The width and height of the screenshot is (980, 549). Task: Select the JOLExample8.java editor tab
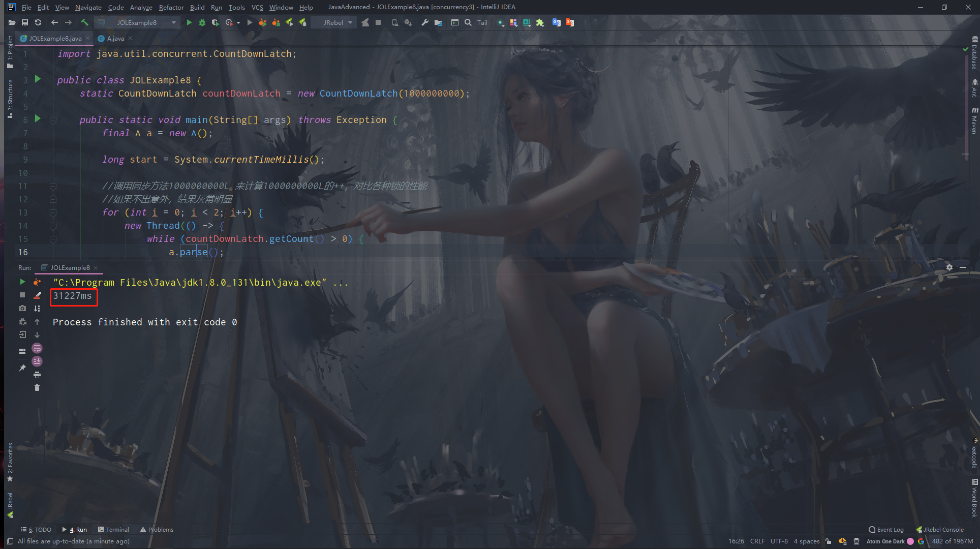pos(55,38)
